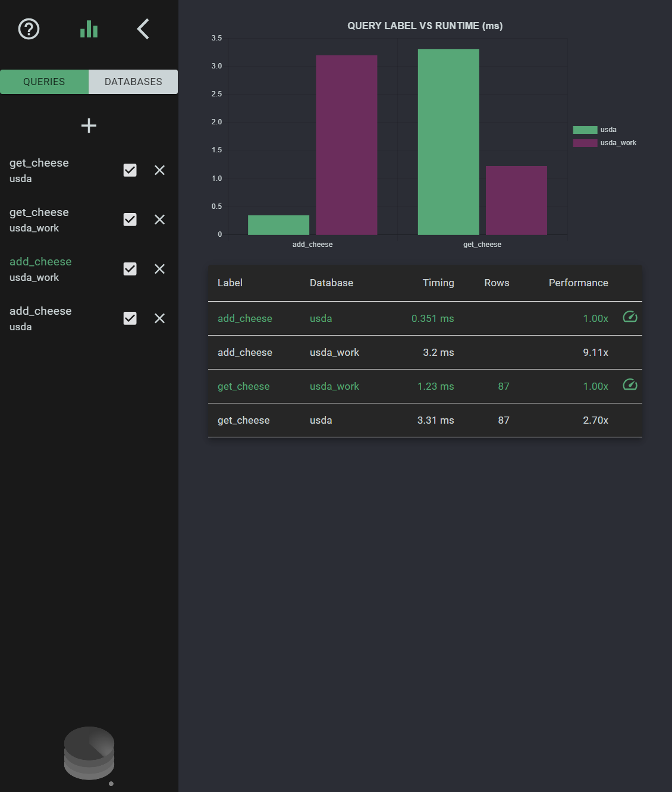The height and width of the screenshot is (792, 672).
Task: Select the get_cheese usda query in sidebar
Action: pyautogui.click(x=39, y=170)
